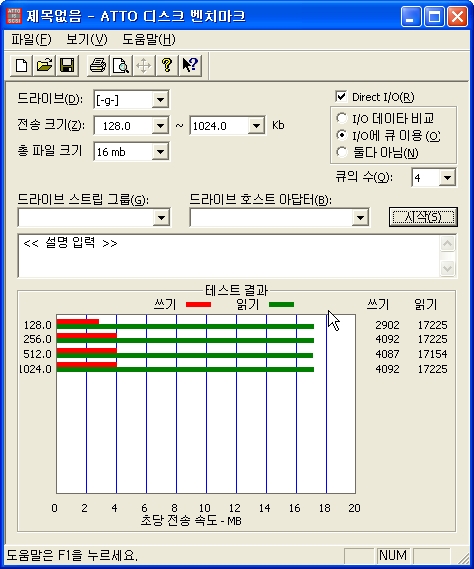Screen dimensions: 474x569
Task: Click the context help cursor icon
Action: click(190, 66)
